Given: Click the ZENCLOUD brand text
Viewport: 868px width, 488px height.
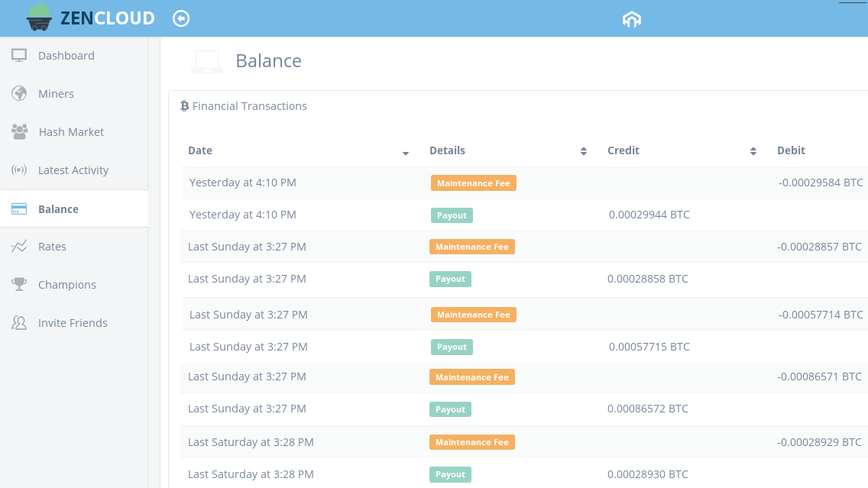Looking at the screenshot, I should [x=108, y=18].
